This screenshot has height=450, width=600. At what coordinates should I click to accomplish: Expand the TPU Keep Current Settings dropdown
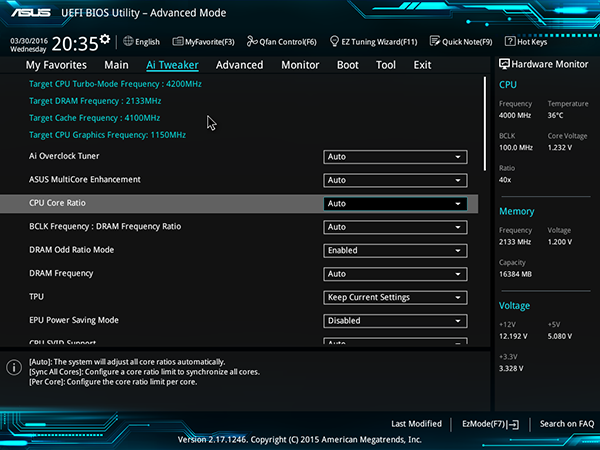[x=395, y=298]
